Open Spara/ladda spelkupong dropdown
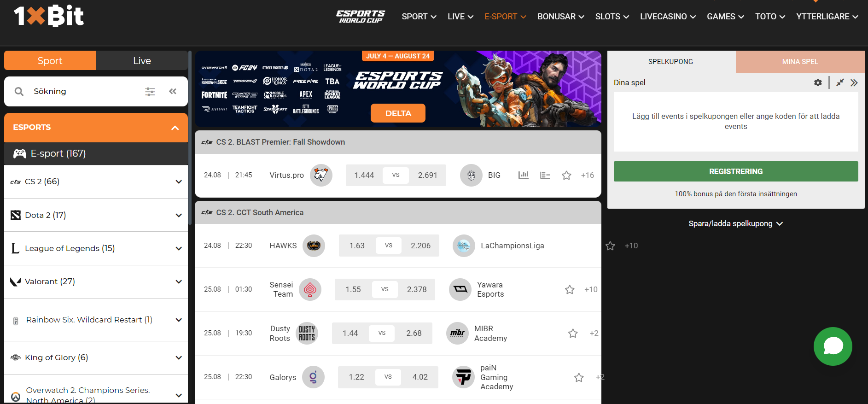 click(x=735, y=223)
